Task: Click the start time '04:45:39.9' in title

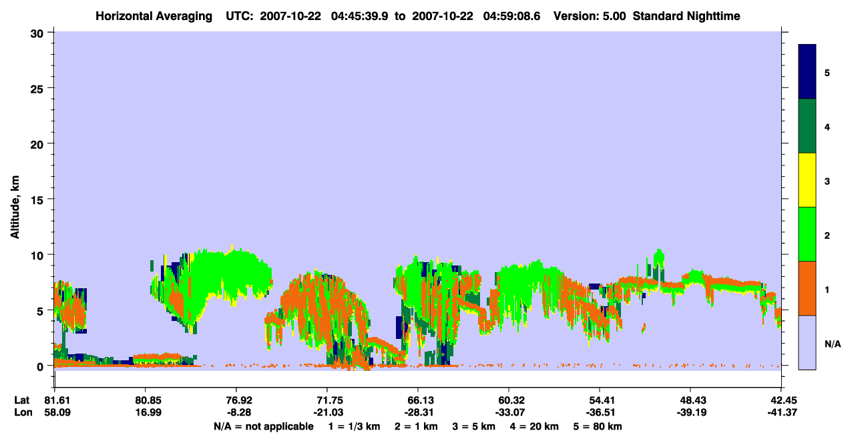Action: tap(359, 15)
